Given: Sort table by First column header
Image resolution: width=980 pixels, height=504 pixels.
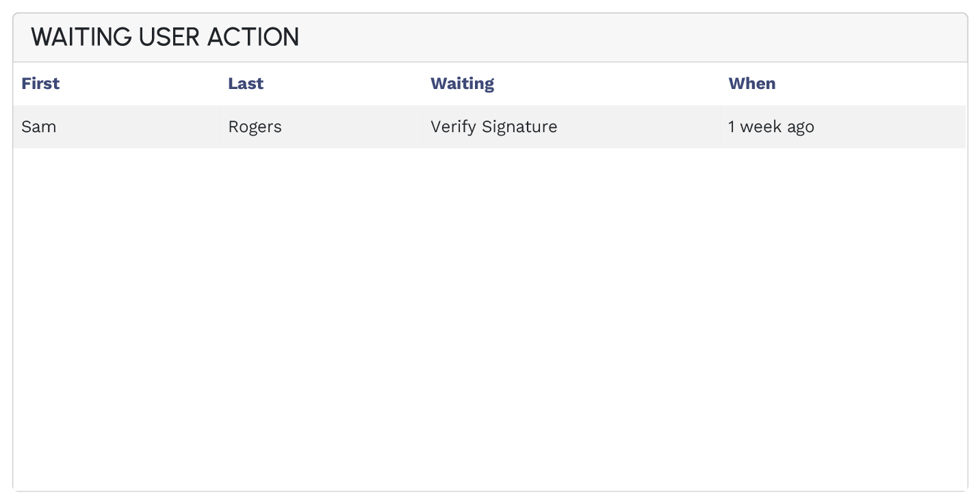Looking at the screenshot, I should coord(40,84).
